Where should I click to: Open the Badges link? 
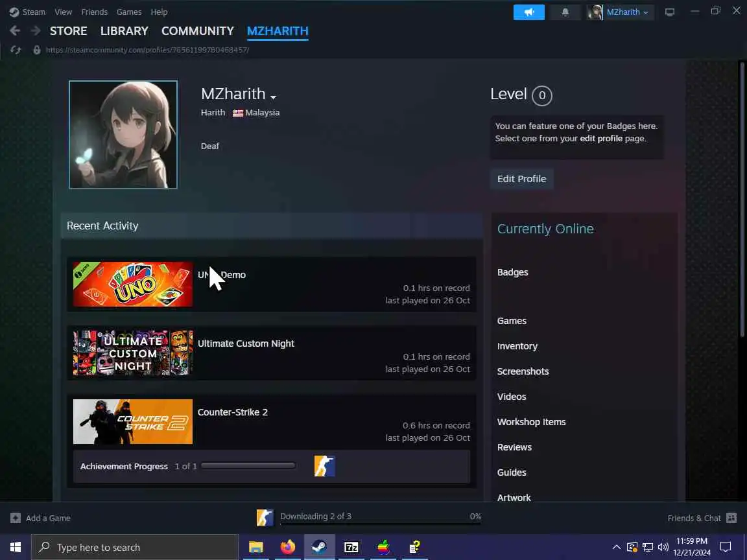(513, 272)
